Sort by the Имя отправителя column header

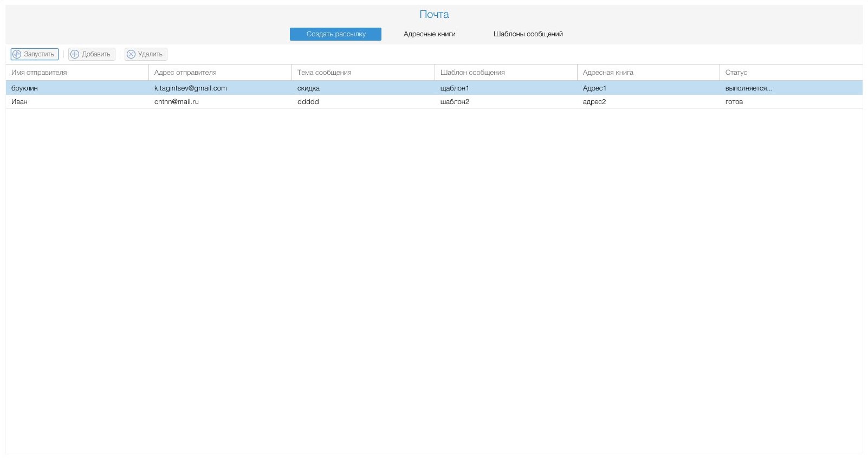pyautogui.click(x=39, y=73)
